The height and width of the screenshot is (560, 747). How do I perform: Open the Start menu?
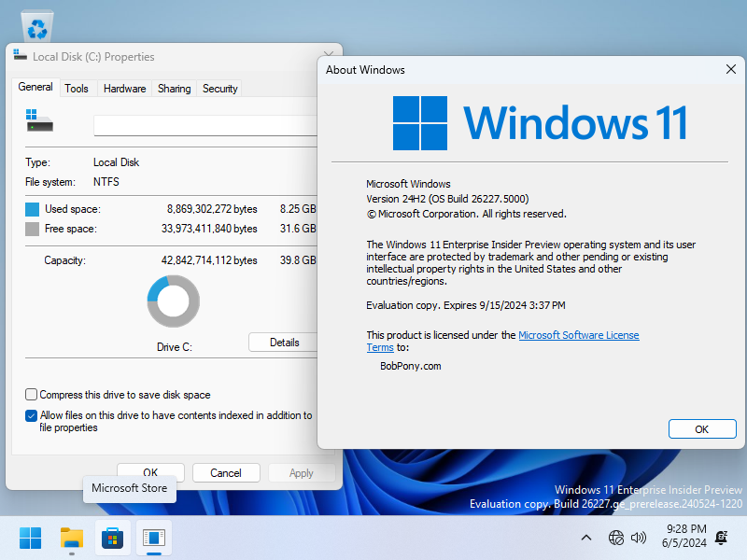click(x=29, y=538)
